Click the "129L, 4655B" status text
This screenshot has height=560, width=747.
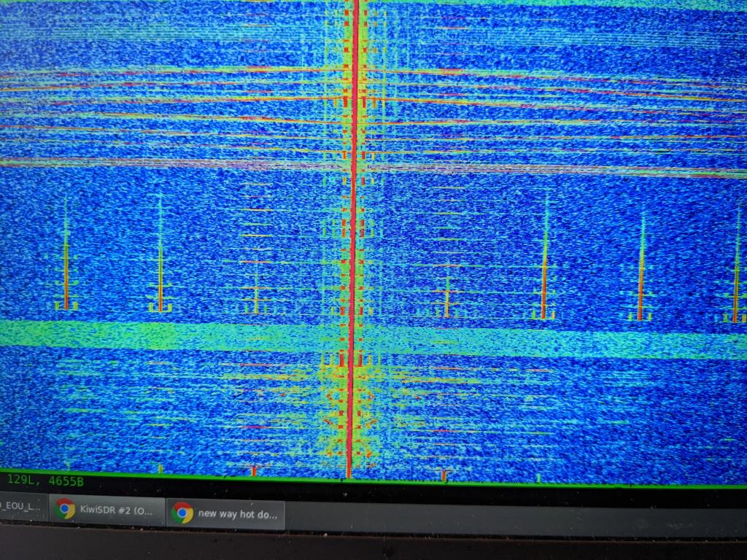[x=45, y=481]
